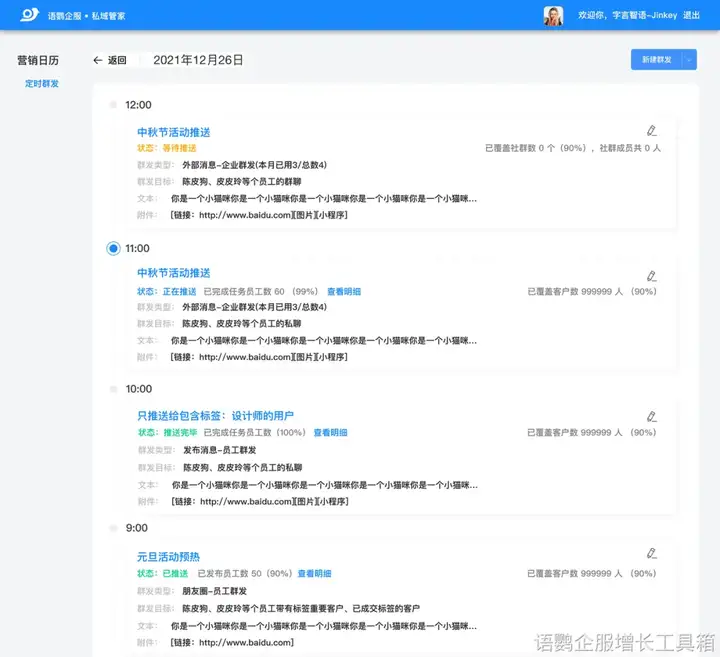The width and height of the screenshot is (720, 657).
Task: Log out via the 退出 link
Action: [x=691, y=16]
